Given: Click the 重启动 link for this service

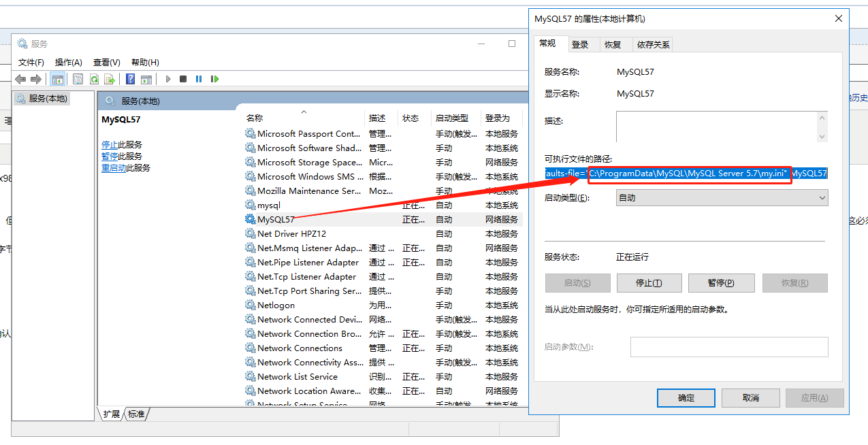Looking at the screenshot, I should coord(114,168).
